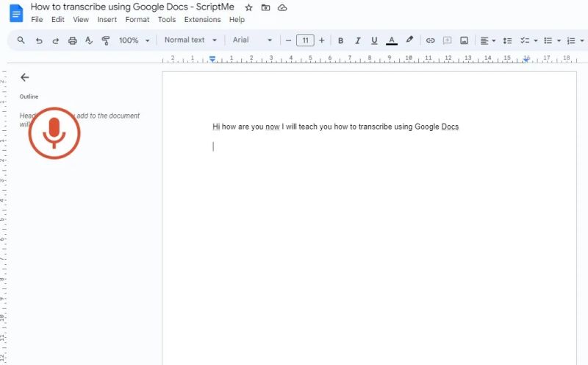Undo the last action
588x365 pixels.
coord(39,40)
